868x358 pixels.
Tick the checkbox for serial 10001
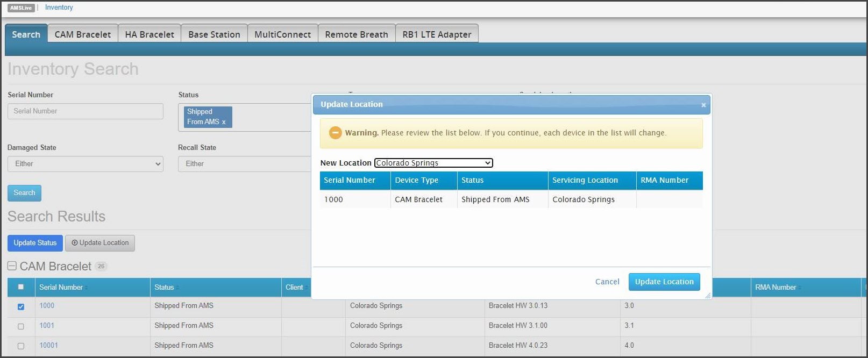pyautogui.click(x=21, y=346)
